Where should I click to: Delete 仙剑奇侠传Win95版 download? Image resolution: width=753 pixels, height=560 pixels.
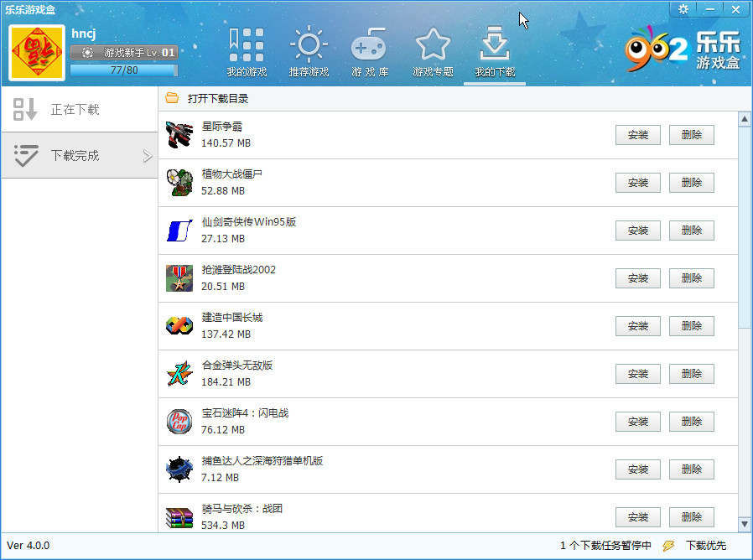(692, 231)
